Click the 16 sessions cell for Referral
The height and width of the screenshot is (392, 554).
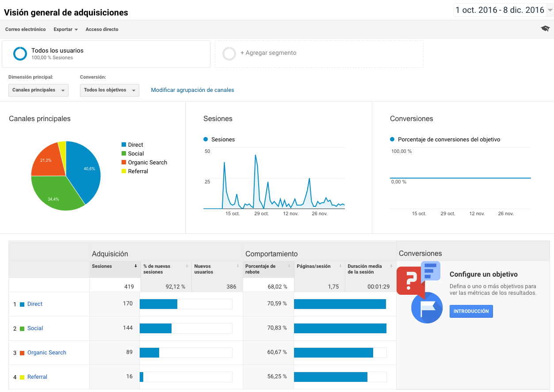(x=129, y=377)
